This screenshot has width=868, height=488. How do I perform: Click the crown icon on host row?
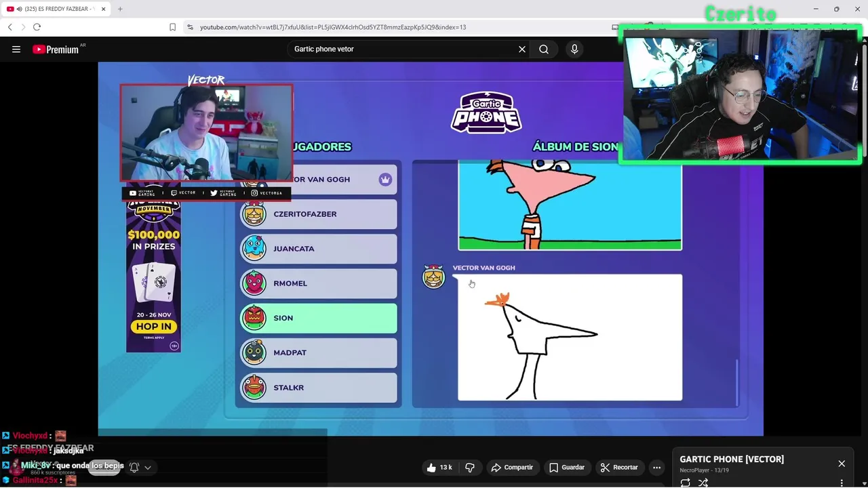coord(385,180)
